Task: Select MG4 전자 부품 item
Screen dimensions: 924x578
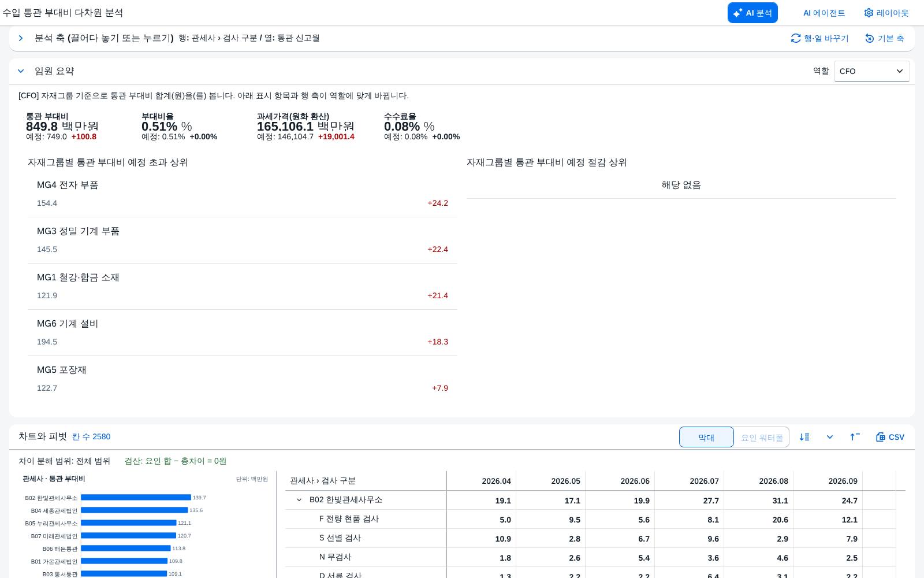Action: [x=243, y=194]
